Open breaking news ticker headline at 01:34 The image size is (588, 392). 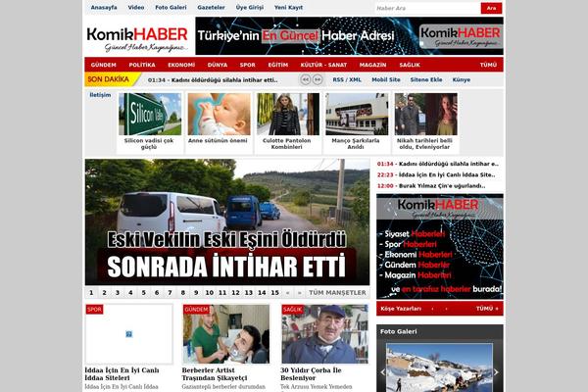click(213, 80)
